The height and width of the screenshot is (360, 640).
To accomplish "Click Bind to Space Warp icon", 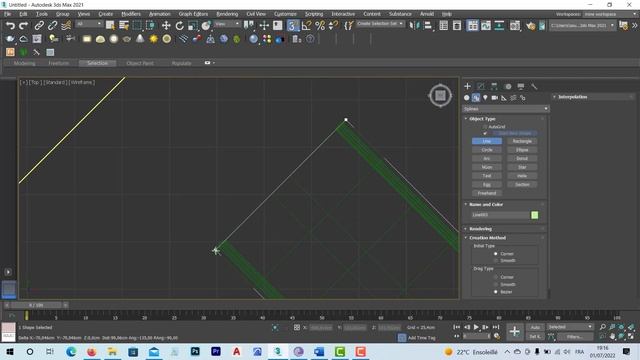I will [66, 26].
